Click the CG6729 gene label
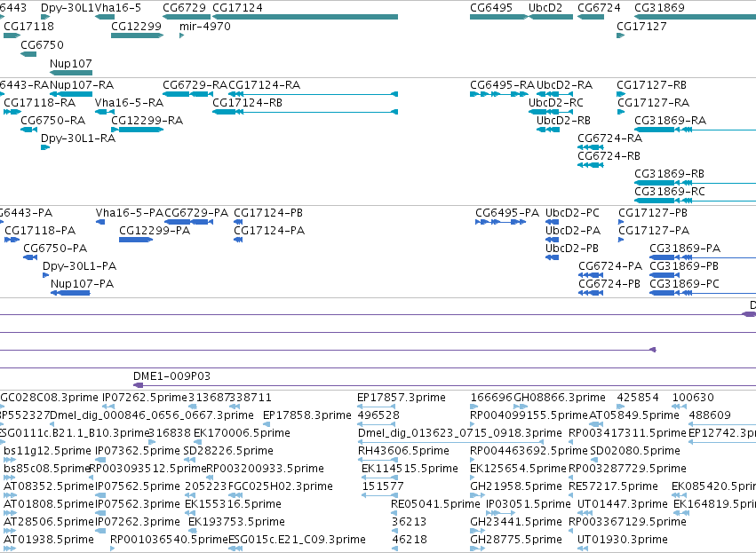Screen dimensions: 756x553 click(184, 8)
